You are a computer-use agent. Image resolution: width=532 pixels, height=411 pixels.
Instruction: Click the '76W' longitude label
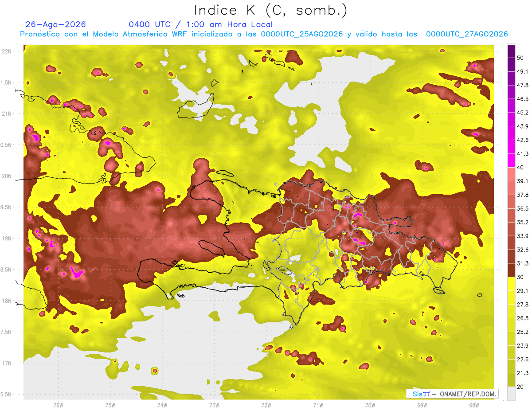click(x=58, y=405)
